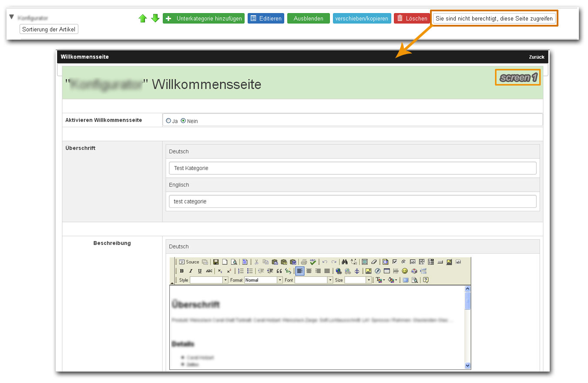The image size is (588, 383).
Task: Click the Insert/Remove Numbered List icon
Action: [x=241, y=271]
